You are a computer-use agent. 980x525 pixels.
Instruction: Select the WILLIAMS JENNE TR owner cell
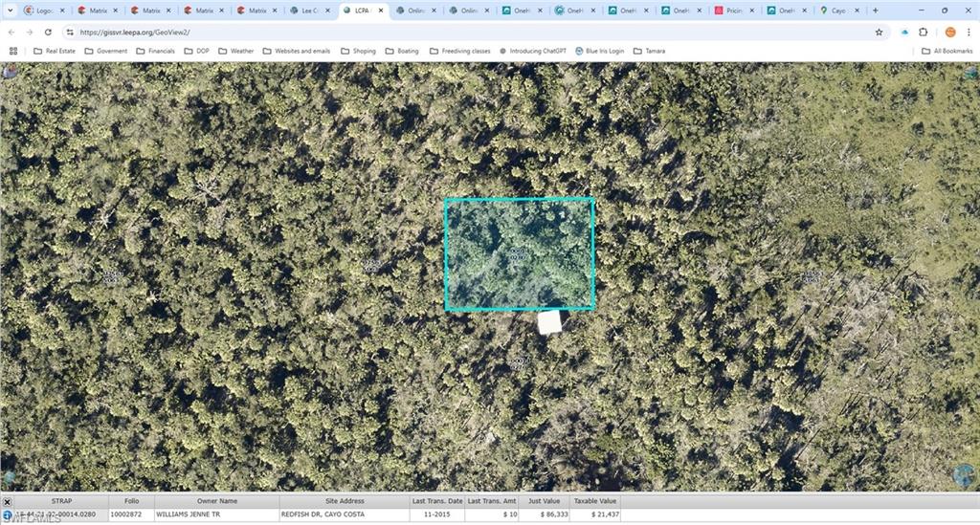217,514
